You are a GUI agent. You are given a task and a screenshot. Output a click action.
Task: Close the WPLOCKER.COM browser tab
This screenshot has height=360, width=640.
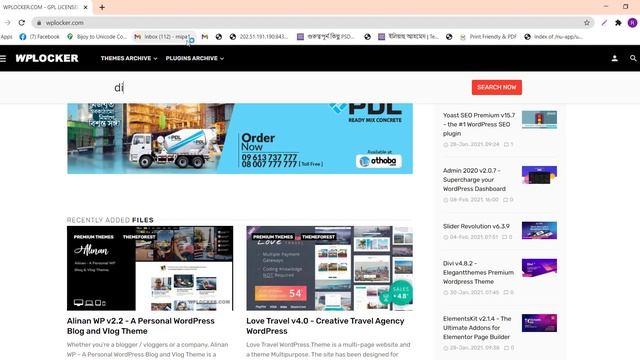(x=85, y=7)
